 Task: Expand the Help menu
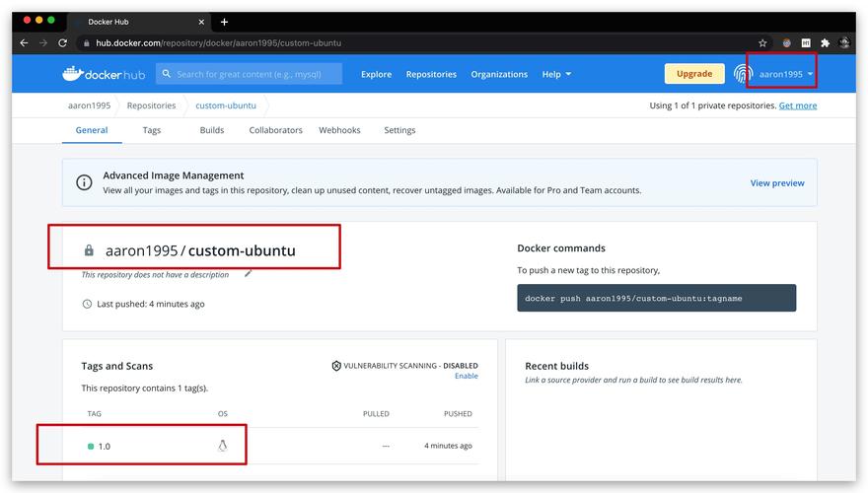coord(556,74)
